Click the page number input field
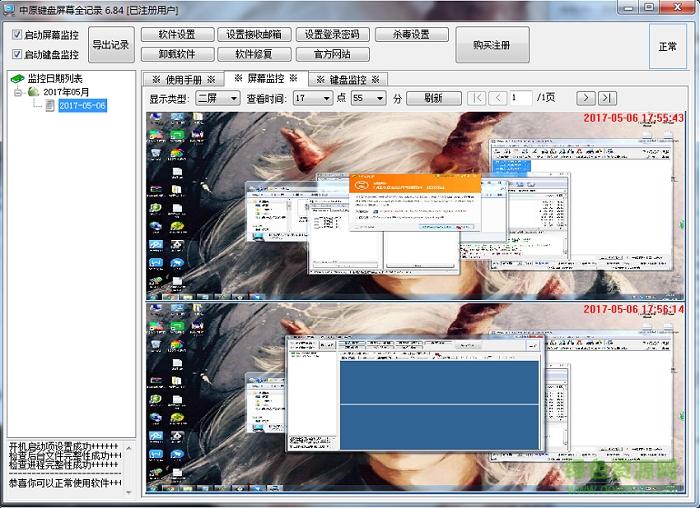 coord(521,98)
